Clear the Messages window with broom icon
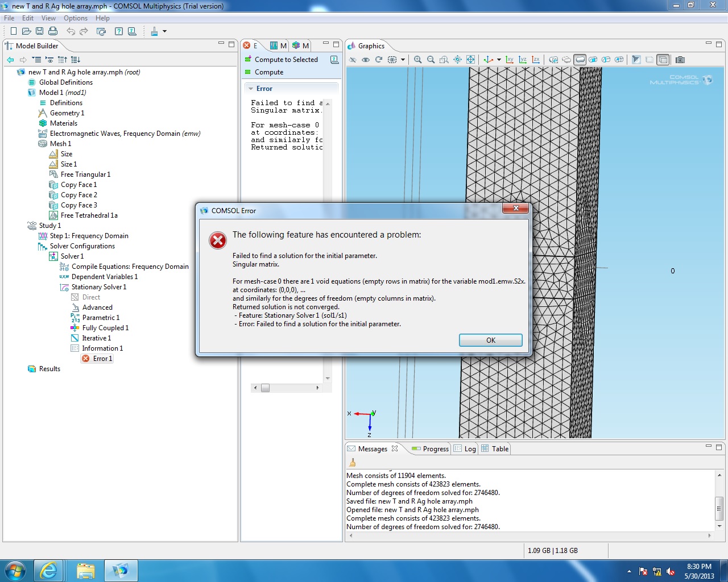The width and height of the screenshot is (728, 582). coord(353,463)
